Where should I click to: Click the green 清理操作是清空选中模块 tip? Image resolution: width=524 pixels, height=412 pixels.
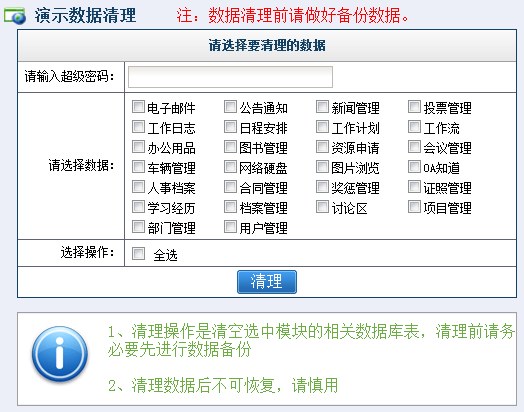pos(311,340)
